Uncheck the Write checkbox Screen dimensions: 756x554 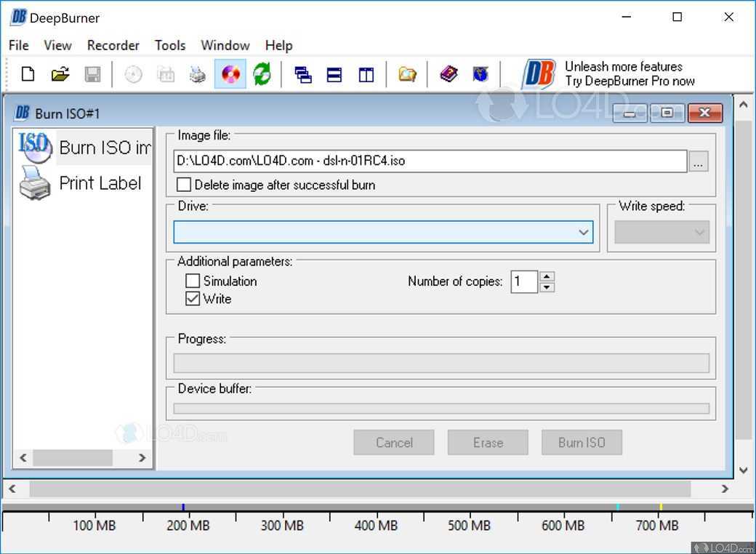[x=193, y=299]
